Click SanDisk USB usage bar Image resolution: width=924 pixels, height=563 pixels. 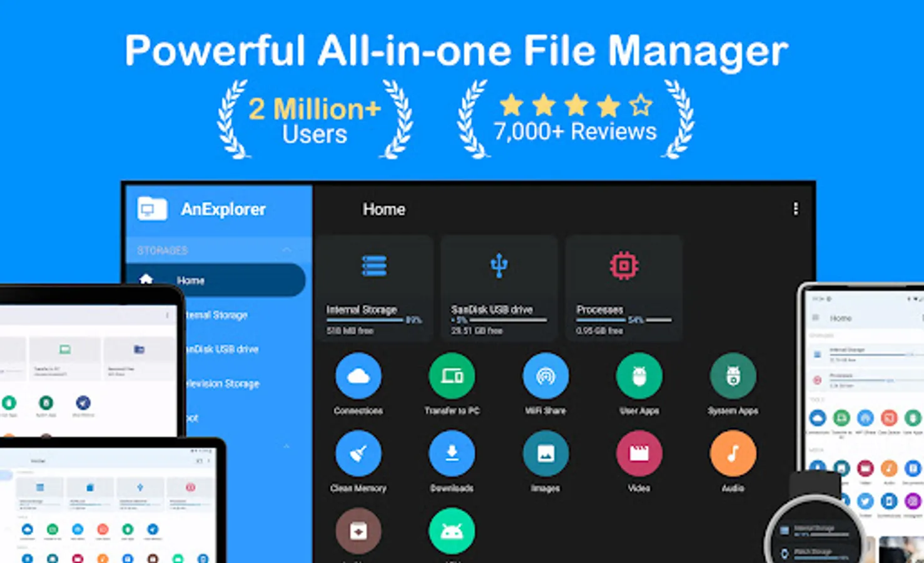[x=499, y=320]
